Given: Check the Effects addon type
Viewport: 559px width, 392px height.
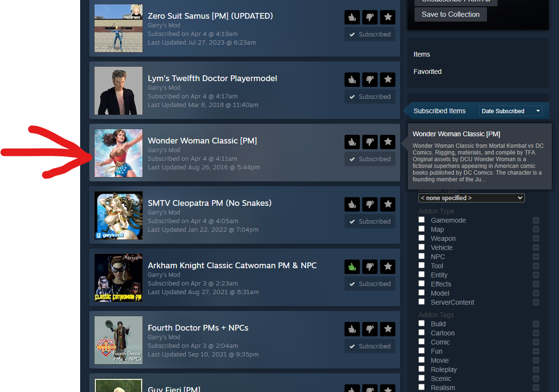Looking at the screenshot, I should tap(421, 283).
